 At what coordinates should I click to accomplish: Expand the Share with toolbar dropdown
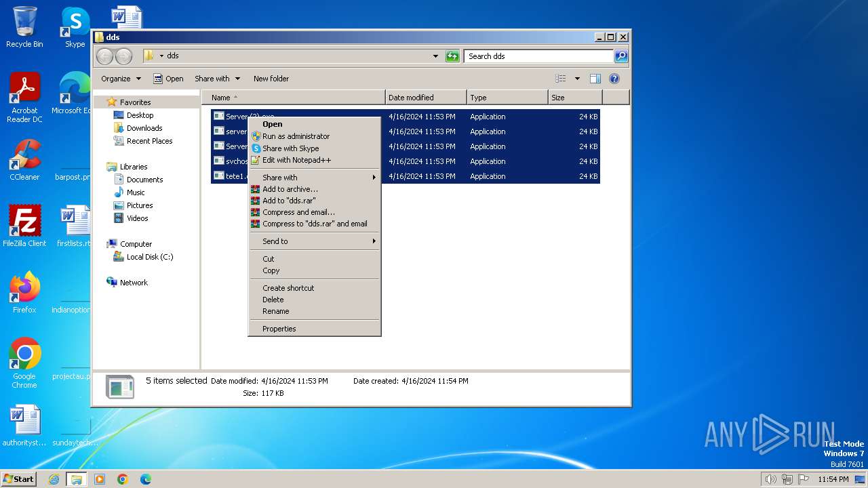click(217, 79)
